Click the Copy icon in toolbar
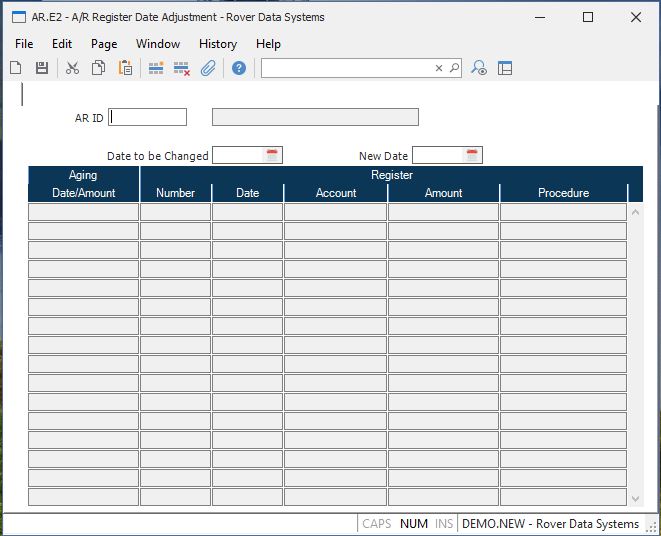This screenshot has width=661, height=536. (x=98, y=68)
